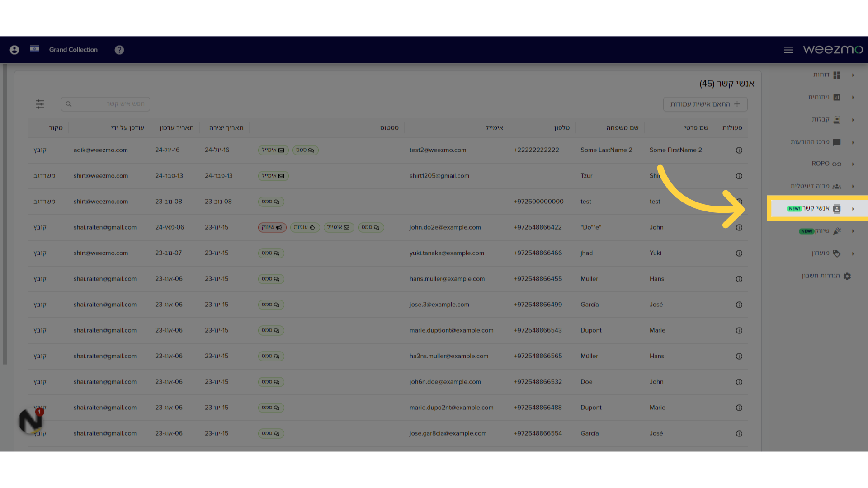Expand the שיווק sidebar arrow
868x488 pixels.
coord(853,231)
